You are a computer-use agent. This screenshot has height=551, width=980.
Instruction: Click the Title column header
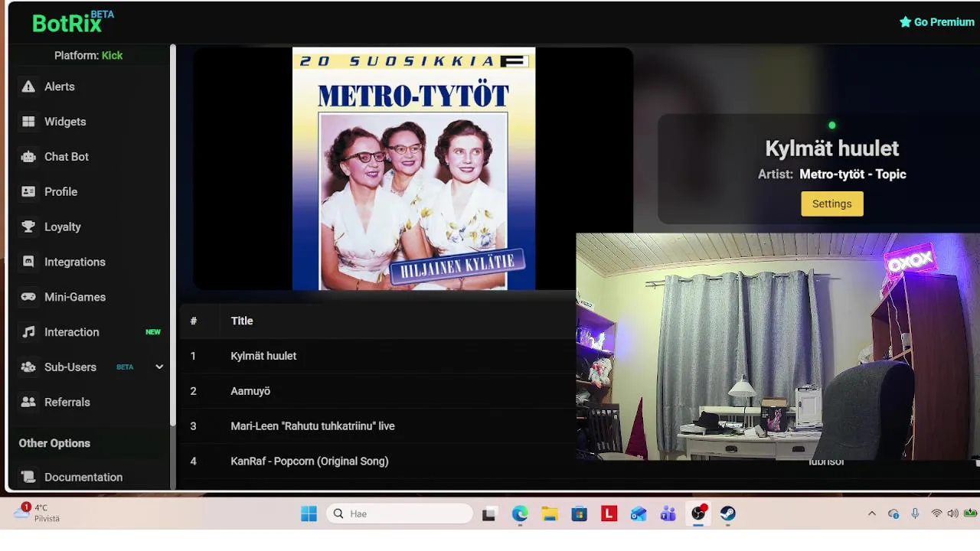click(x=242, y=321)
